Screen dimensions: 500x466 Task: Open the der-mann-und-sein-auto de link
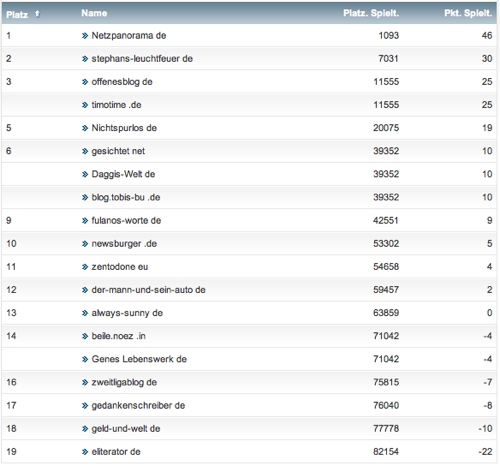pos(148,290)
